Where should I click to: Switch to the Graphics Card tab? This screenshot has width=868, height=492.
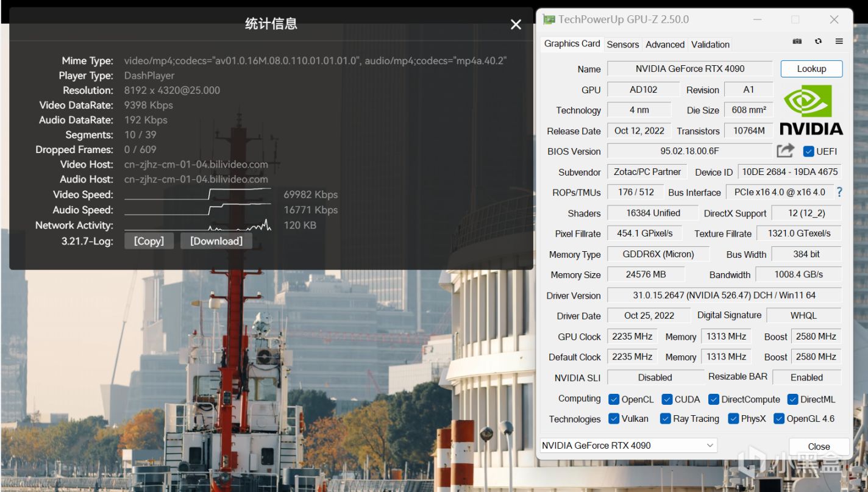click(572, 44)
